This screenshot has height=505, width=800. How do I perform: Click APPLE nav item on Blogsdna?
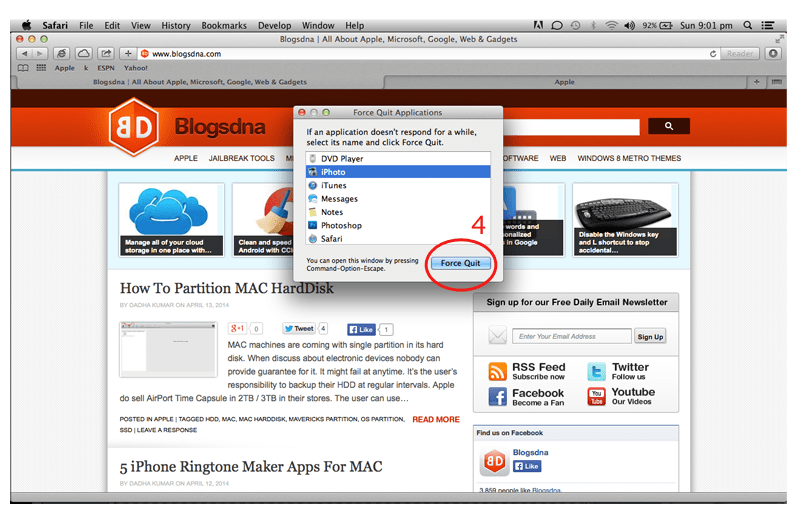186,158
